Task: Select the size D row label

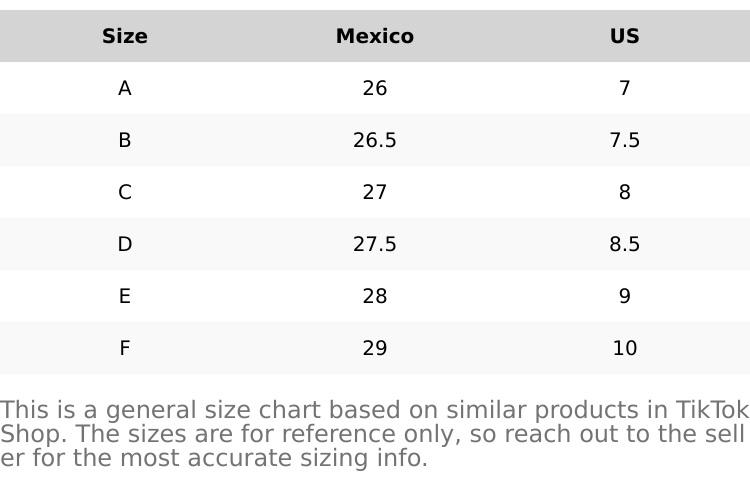Action: (125, 245)
